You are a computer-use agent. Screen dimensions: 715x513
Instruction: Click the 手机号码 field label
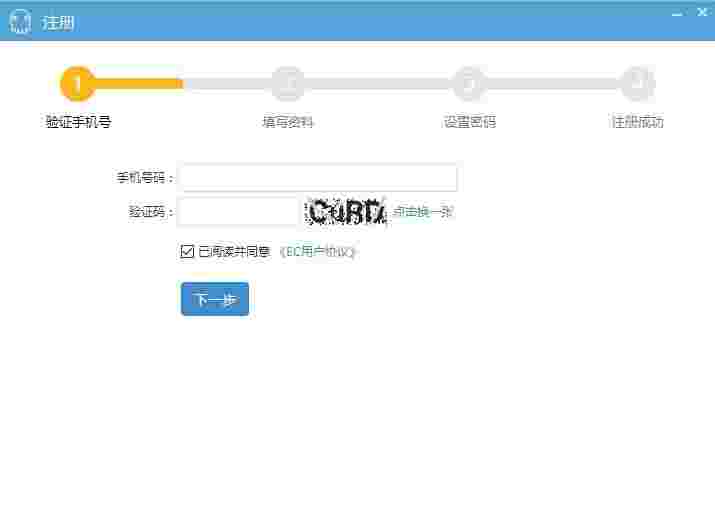click(x=144, y=177)
